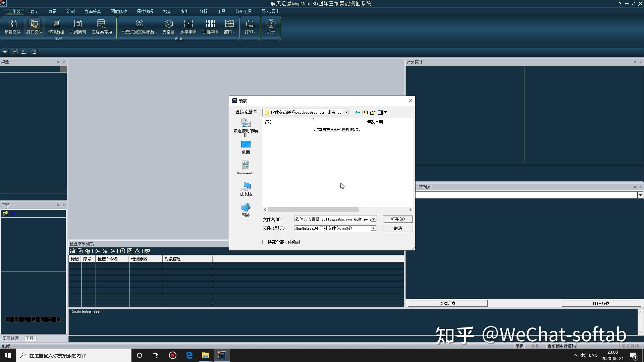Open the 编辑 menu
The image size is (644, 362).
pos(52,11)
